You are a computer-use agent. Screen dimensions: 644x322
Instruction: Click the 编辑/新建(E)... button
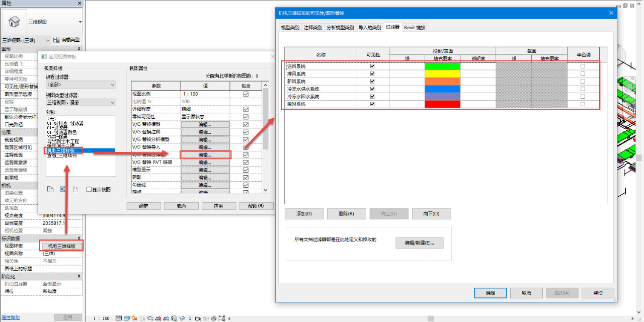pyautogui.click(x=419, y=243)
